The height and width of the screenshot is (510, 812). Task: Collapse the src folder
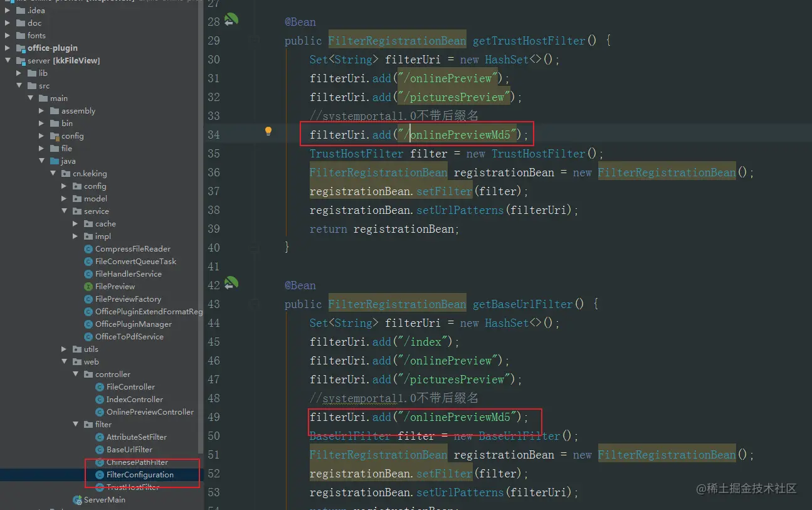[x=19, y=86]
